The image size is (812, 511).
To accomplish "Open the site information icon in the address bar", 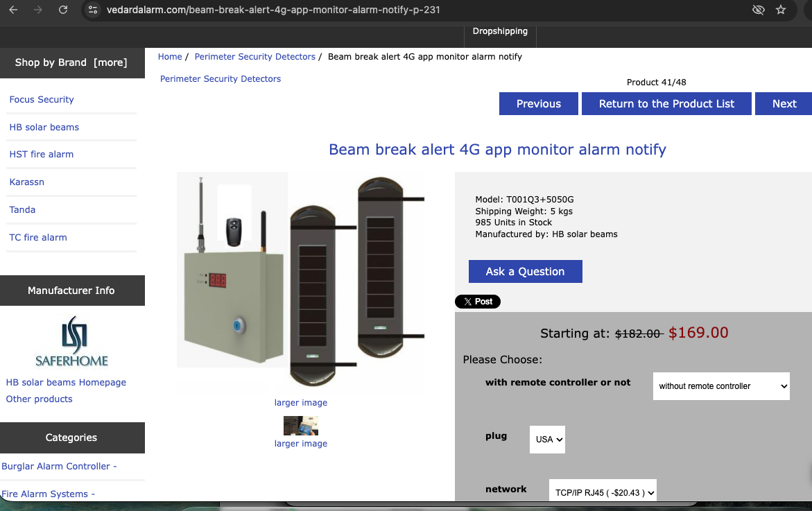I will click(94, 10).
